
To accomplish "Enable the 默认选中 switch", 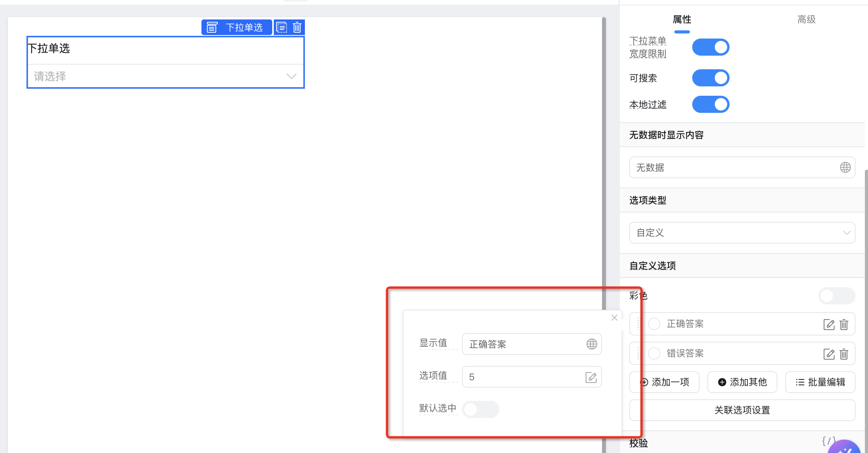I will coord(480,409).
